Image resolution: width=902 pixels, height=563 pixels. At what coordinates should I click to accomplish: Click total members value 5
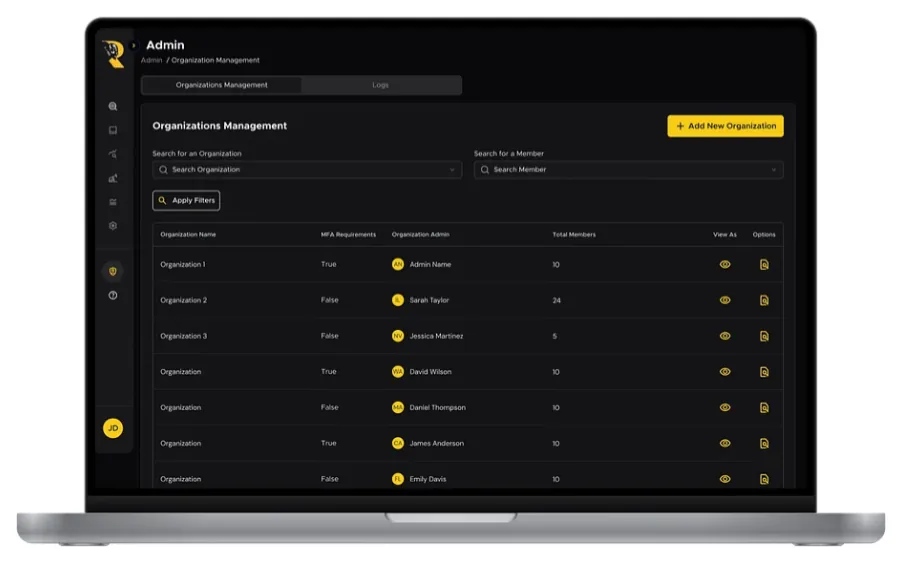point(555,336)
